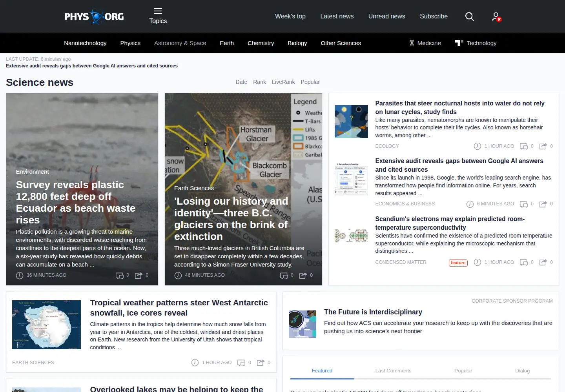Screen dimensions: 565x392
Task: Switch to the Featured tab
Action: tap(322, 371)
